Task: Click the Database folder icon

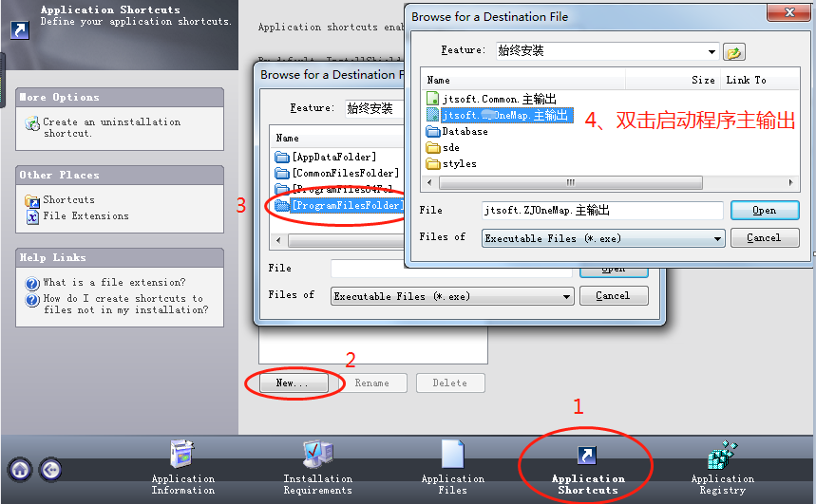Action: 432,131
